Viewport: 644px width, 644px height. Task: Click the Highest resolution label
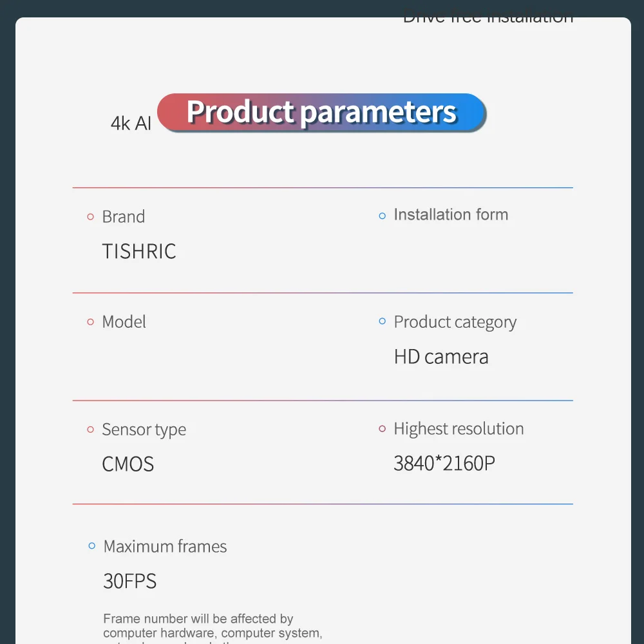tap(459, 429)
